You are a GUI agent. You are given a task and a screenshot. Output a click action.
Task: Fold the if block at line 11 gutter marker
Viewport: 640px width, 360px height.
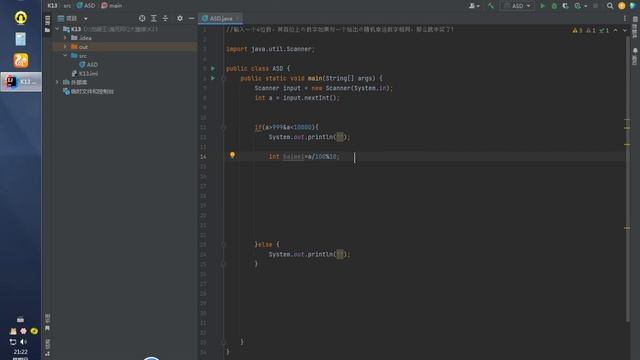pos(223,127)
